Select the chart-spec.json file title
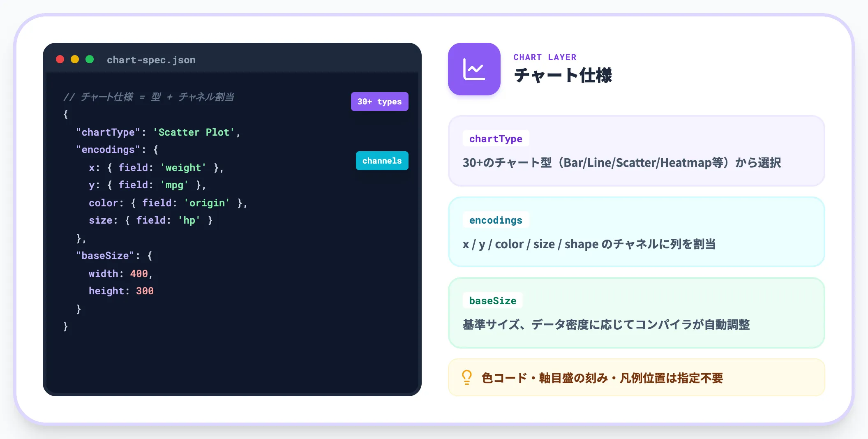The height and width of the screenshot is (439, 868). [x=151, y=60]
